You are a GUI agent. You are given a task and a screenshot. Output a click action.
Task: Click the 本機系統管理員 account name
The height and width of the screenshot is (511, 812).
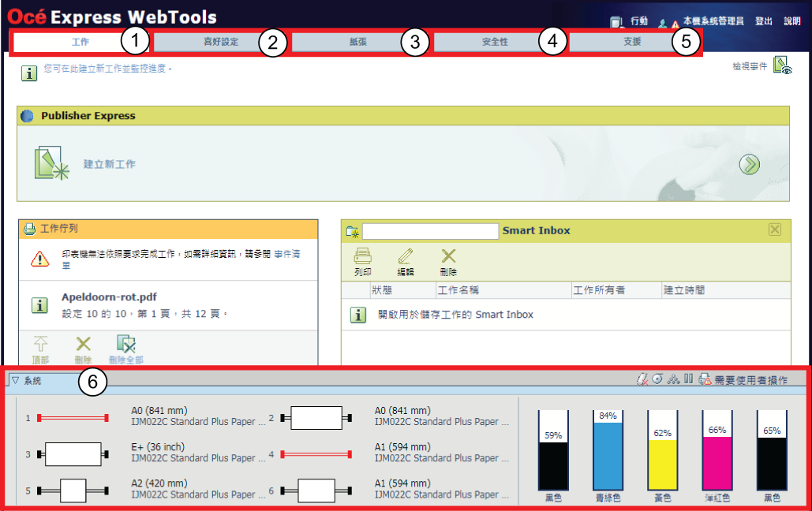coord(713,21)
